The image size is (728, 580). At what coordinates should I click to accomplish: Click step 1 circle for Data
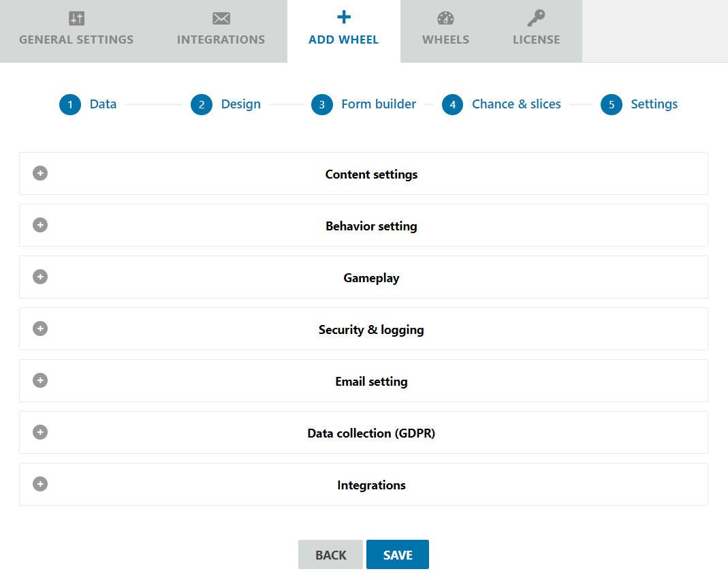click(x=70, y=104)
